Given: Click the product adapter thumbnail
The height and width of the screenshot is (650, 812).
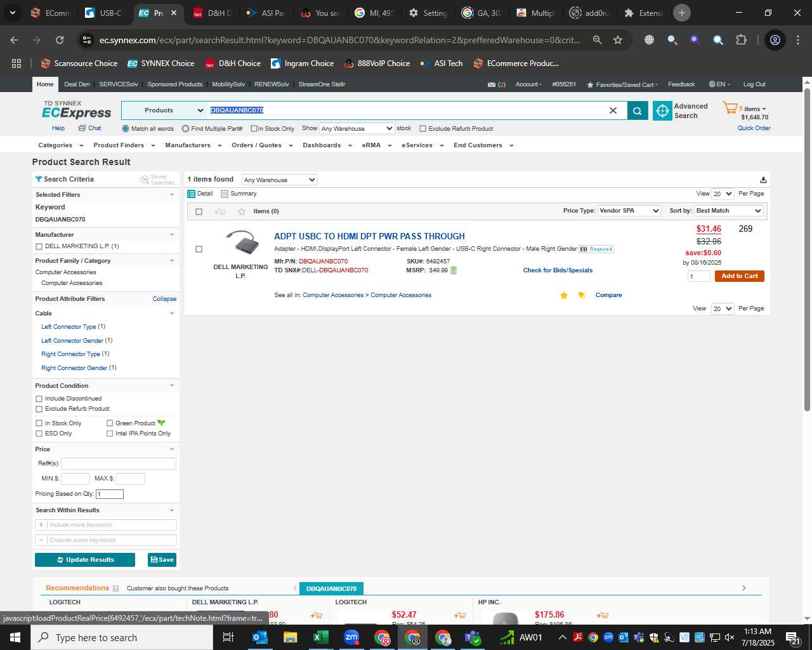Looking at the screenshot, I should (242, 243).
